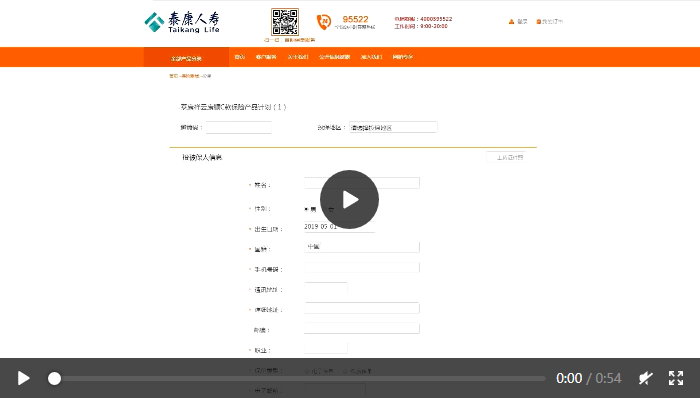Click the video progress slider handle
This screenshot has height=398, width=700.
coord(54,378)
